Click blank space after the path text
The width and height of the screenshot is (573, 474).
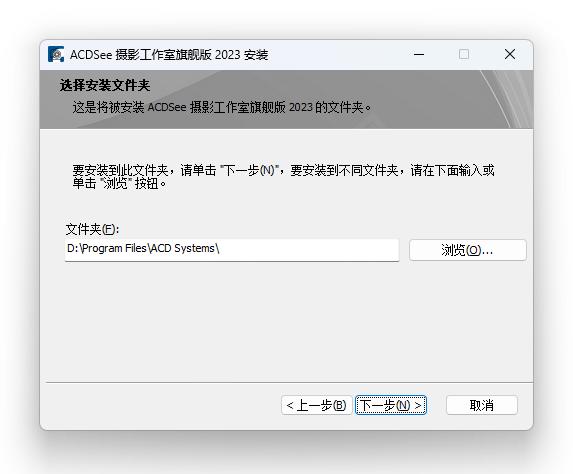point(309,250)
